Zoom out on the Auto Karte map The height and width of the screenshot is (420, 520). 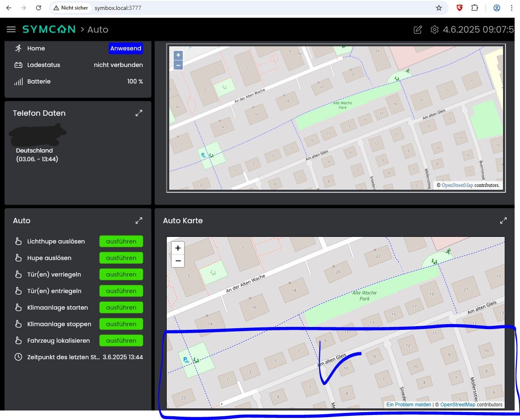click(x=178, y=261)
